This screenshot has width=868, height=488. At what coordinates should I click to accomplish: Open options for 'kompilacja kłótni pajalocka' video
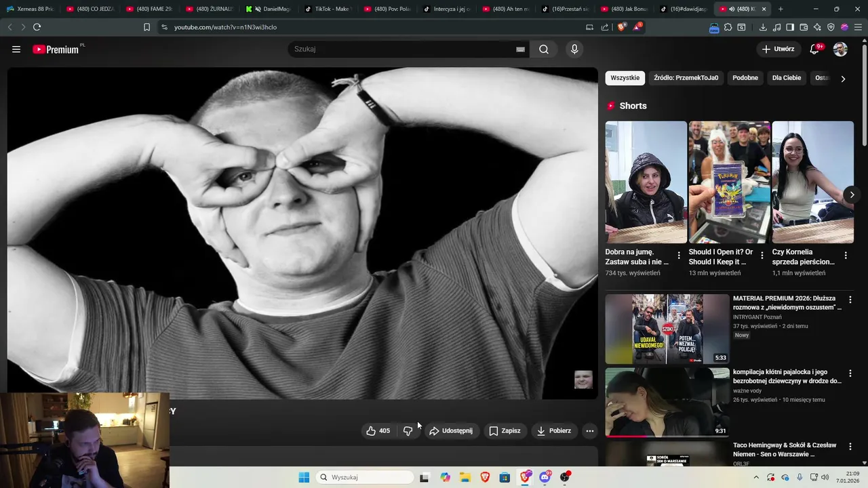coord(850,373)
